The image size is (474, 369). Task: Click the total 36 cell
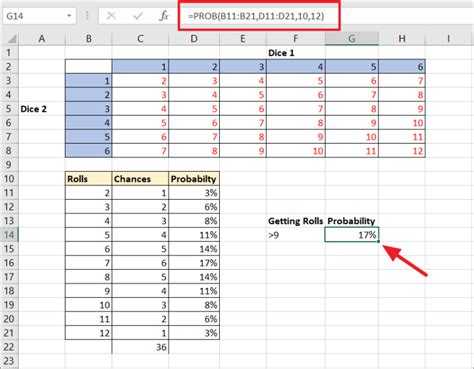tap(140, 347)
